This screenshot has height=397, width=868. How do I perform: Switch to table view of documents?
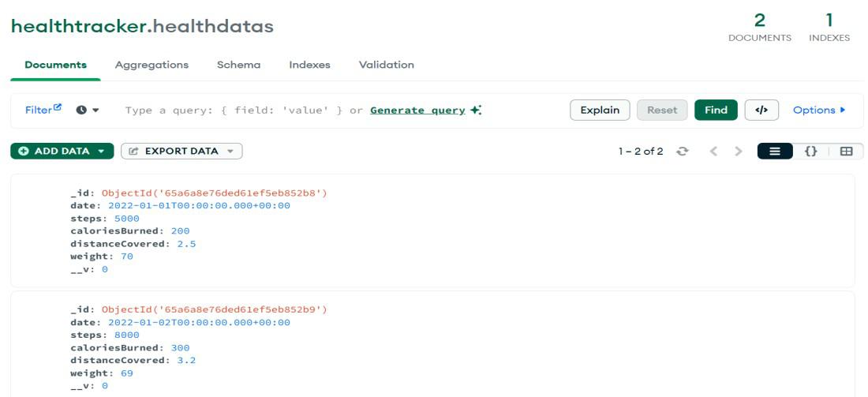tap(846, 151)
